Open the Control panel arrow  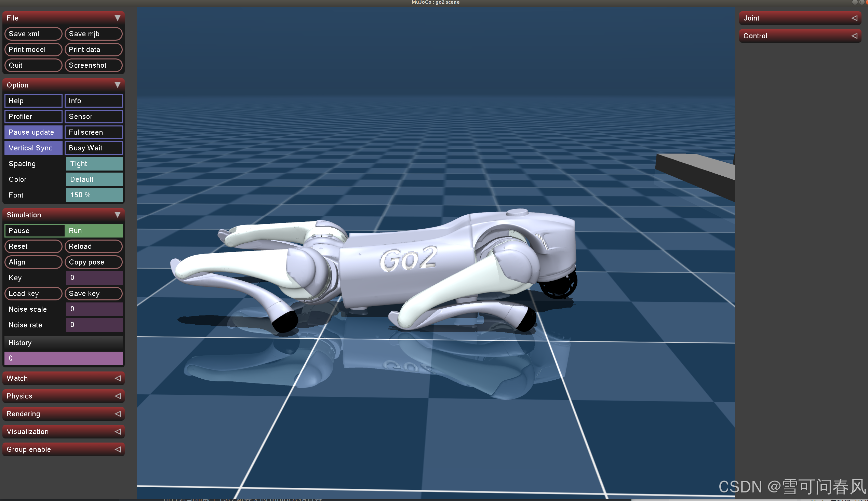tap(854, 36)
